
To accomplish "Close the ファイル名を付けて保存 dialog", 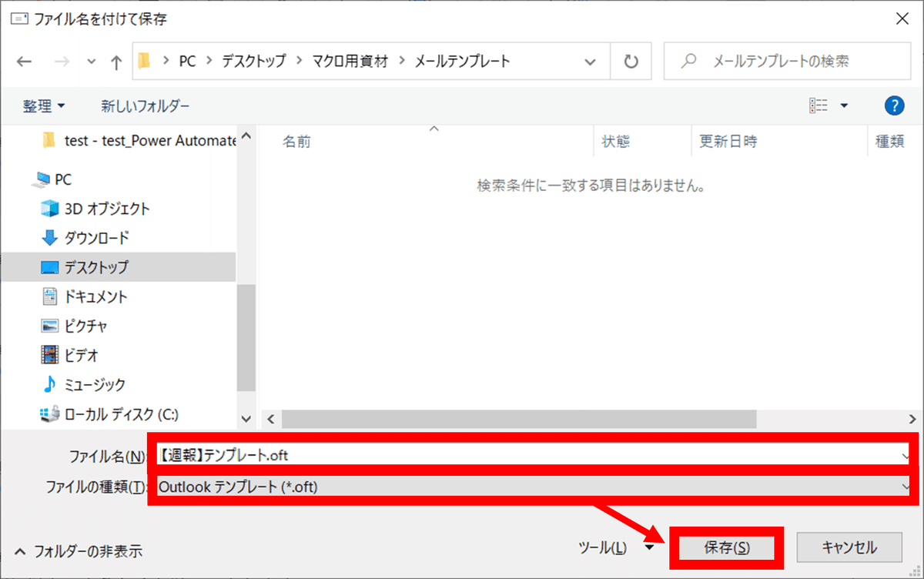I will pyautogui.click(x=901, y=18).
